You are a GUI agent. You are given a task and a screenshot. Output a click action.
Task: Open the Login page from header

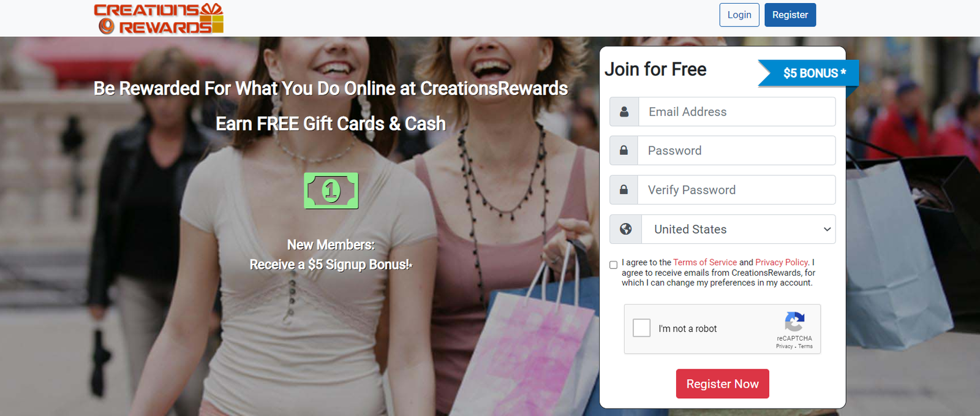pyautogui.click(x=739, y=15)
